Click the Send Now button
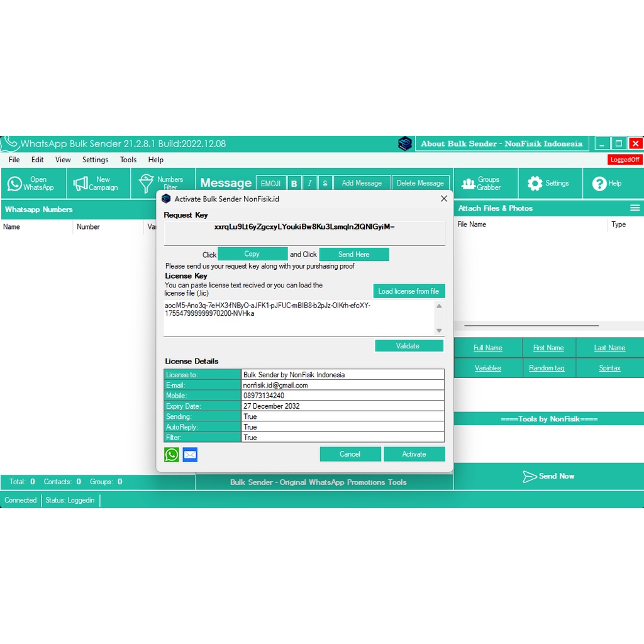Viewport: 644px width, 644px height. (548, 476)
